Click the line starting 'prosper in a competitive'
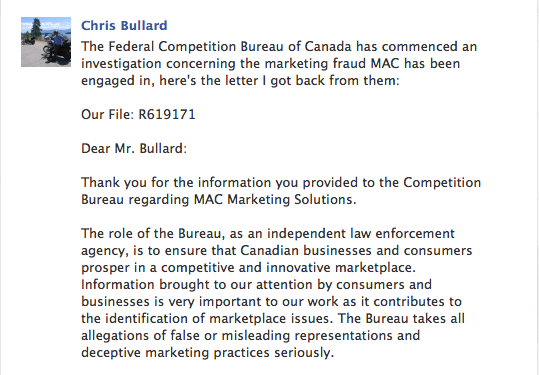The height and width of the screenshot is (375, 539). tap(249, 267)
